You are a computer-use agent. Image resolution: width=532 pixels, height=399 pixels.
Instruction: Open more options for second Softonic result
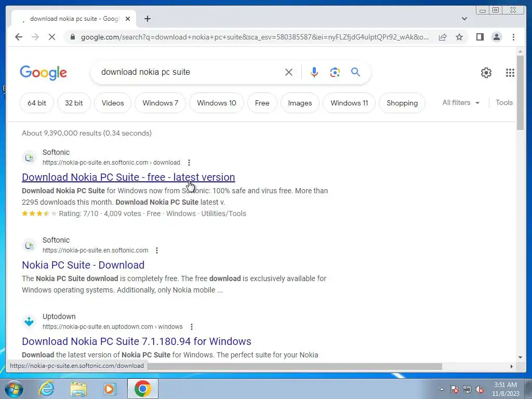(x=157, y=250)
